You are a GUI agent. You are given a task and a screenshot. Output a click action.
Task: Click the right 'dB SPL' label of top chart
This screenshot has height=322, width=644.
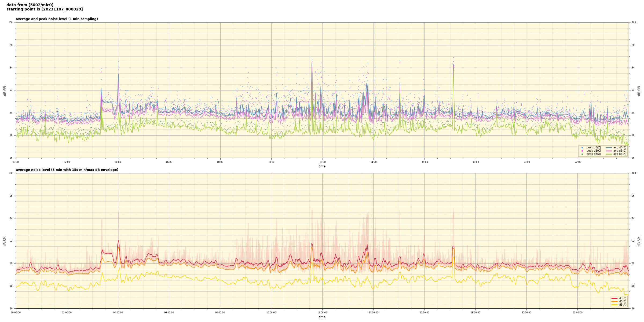tap(639, 90)
